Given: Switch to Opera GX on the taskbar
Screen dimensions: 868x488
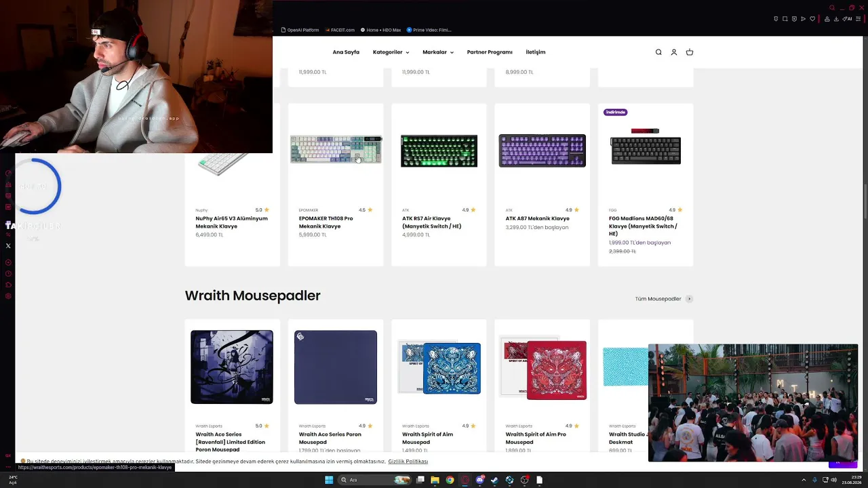Looking at the screenshot, I should [x=465, y=480].
